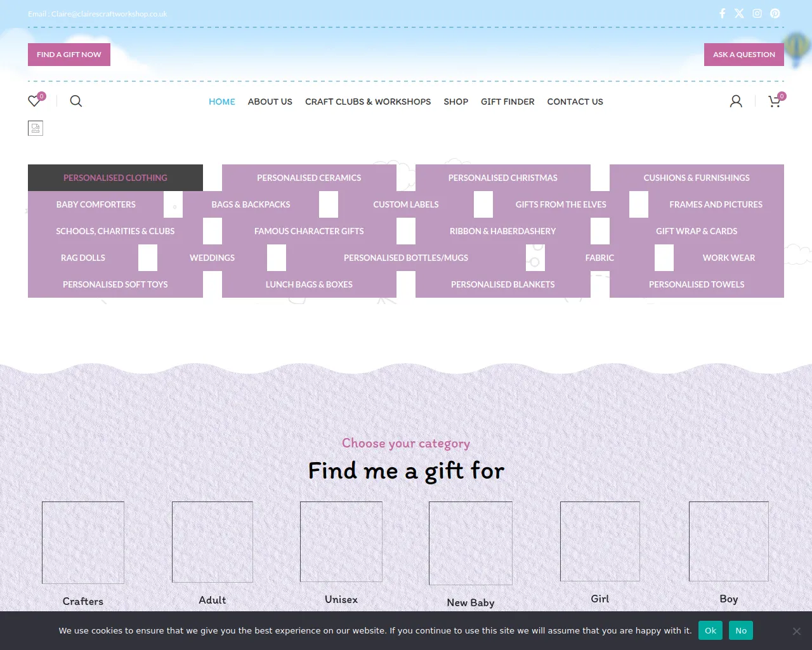Image resolution: width=812 pixels, height=650 pixels.
Task: Open the Boy category label
Action: point(729,599)
